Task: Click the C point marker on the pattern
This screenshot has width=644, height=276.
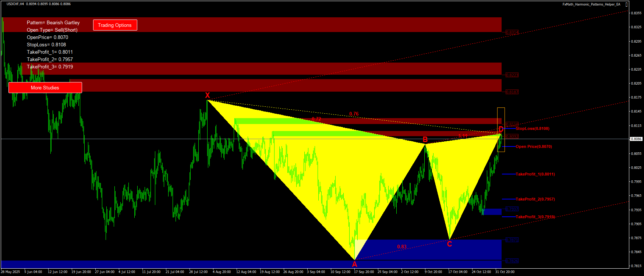Action: click(449, 244)
